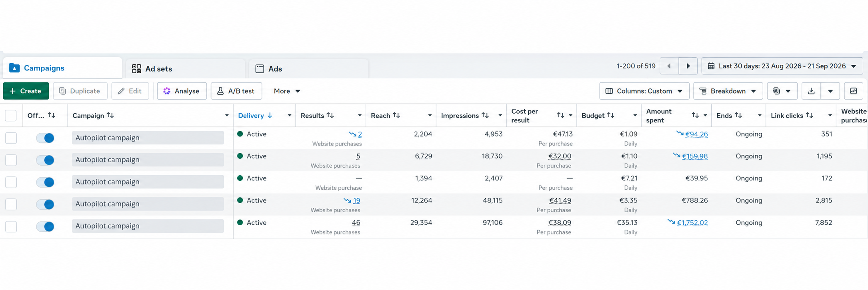
Task: Expand the export options arrow
Action: coord(830,91)
